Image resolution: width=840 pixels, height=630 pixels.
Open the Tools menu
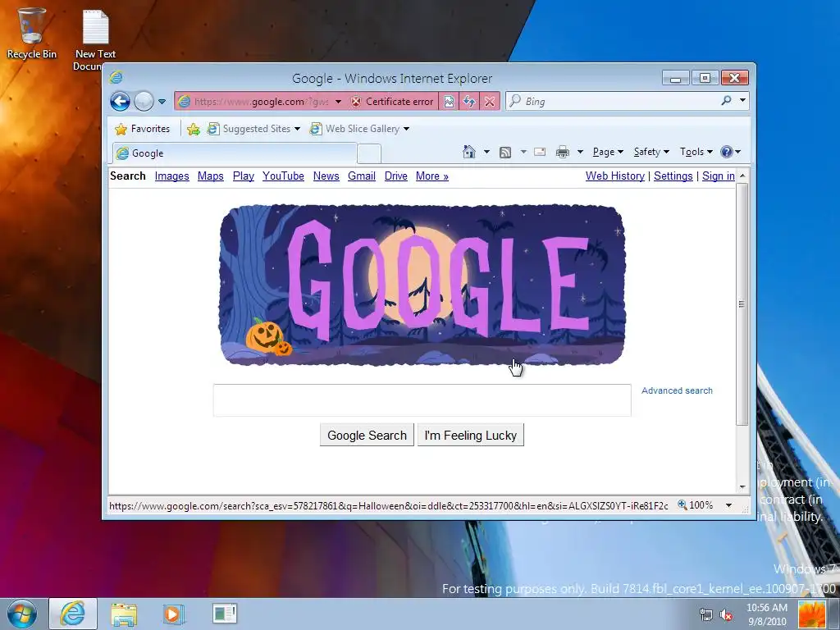coord(696,152)
